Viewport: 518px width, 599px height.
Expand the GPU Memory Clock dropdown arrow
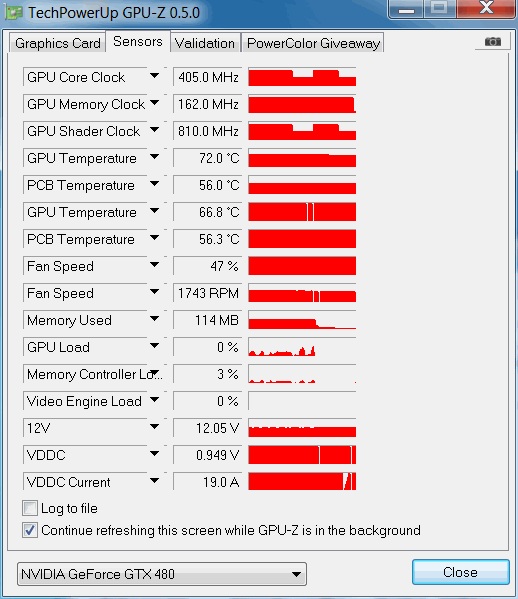pos(154,103)
